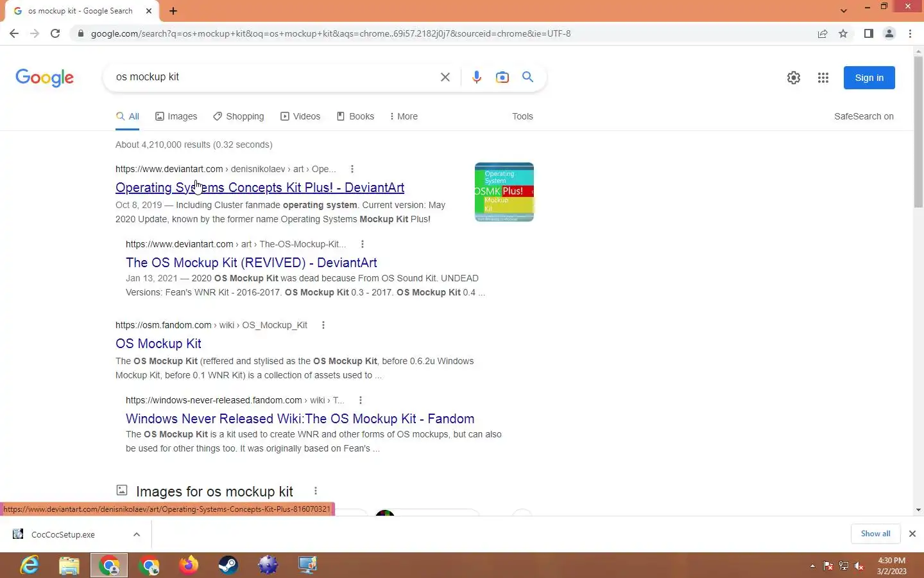This screenshot has height=578, width=924.
Task: Open Operating Systems Concepts Kit Plus! link
Action: pyautogui.click(x=260, y=188)
